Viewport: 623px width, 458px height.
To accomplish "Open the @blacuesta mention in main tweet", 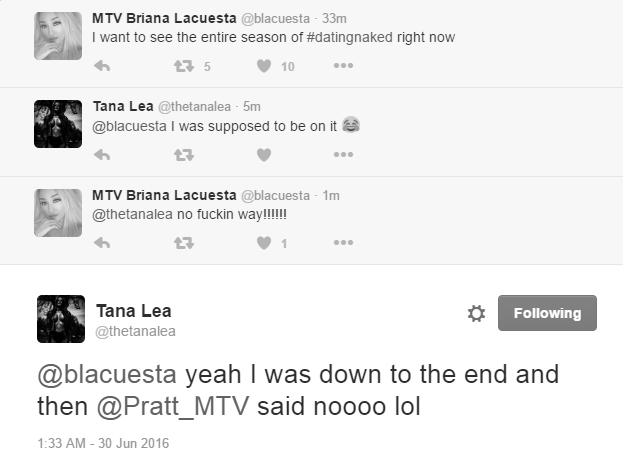I will (107, 375).
